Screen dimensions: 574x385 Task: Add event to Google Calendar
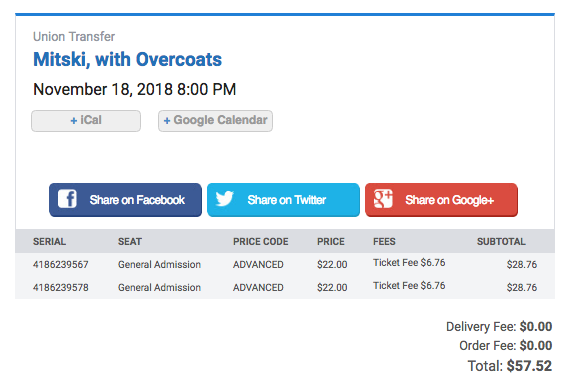click(215, 121)
